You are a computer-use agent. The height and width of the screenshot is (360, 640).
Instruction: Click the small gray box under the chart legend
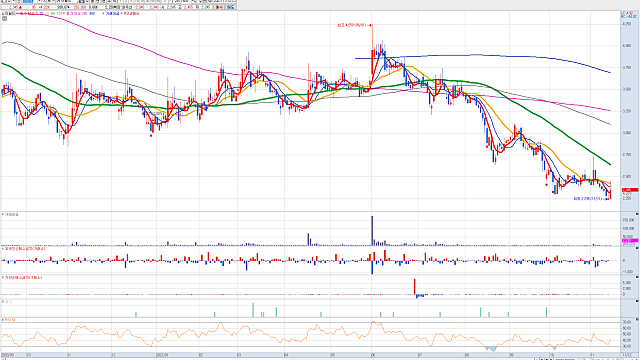(4, 19)
